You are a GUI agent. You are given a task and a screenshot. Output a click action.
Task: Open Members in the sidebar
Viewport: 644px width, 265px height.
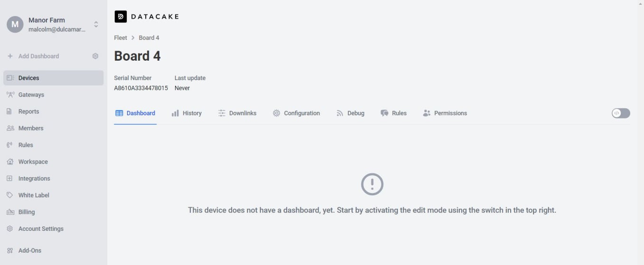tap(30, 128)
